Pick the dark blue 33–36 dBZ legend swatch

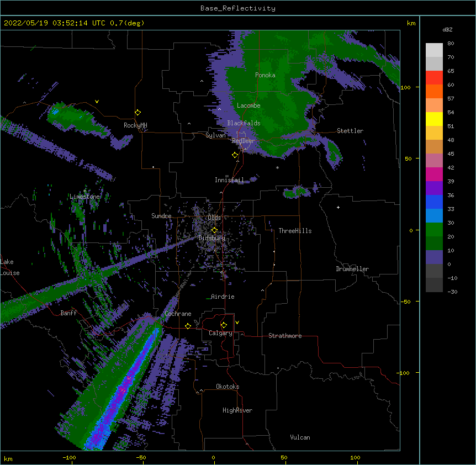pos(434,202)
